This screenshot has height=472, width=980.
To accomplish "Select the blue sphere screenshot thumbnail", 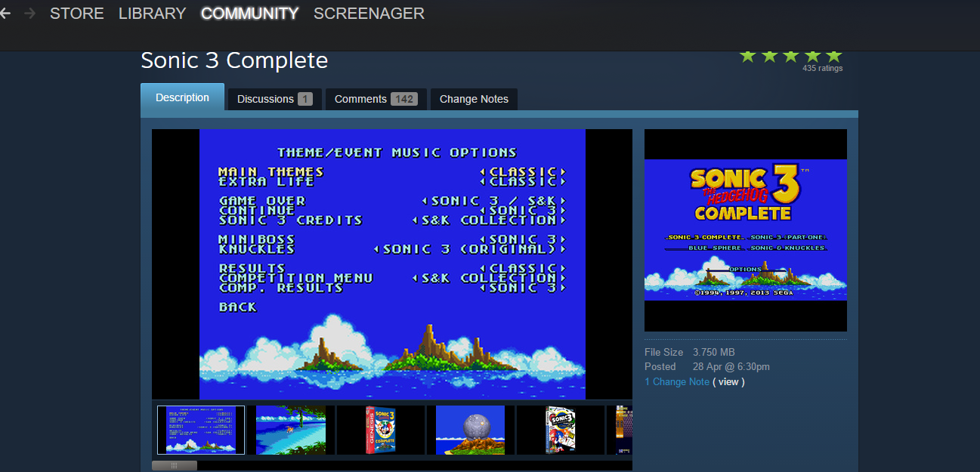I will point(470,430).
